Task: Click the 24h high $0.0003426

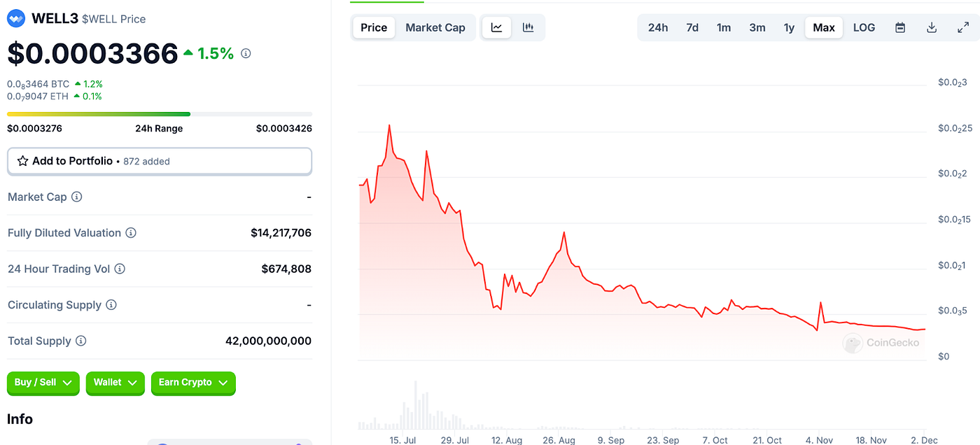Action: pos(284,128)
